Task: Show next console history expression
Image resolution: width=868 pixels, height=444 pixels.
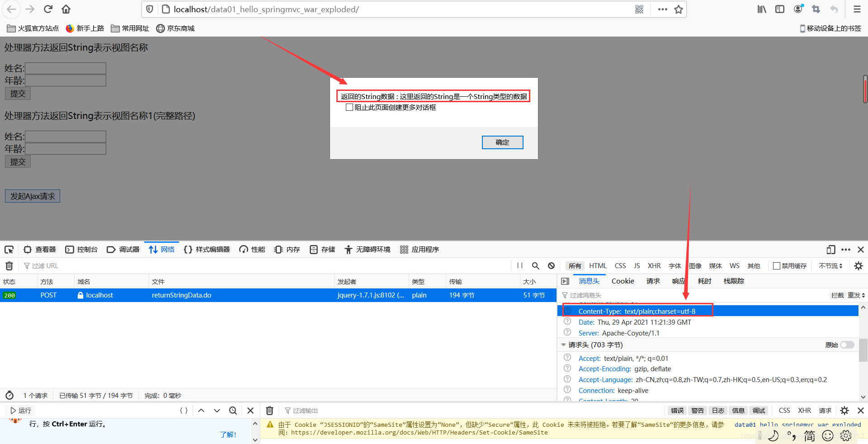Action: click(217, 411)
